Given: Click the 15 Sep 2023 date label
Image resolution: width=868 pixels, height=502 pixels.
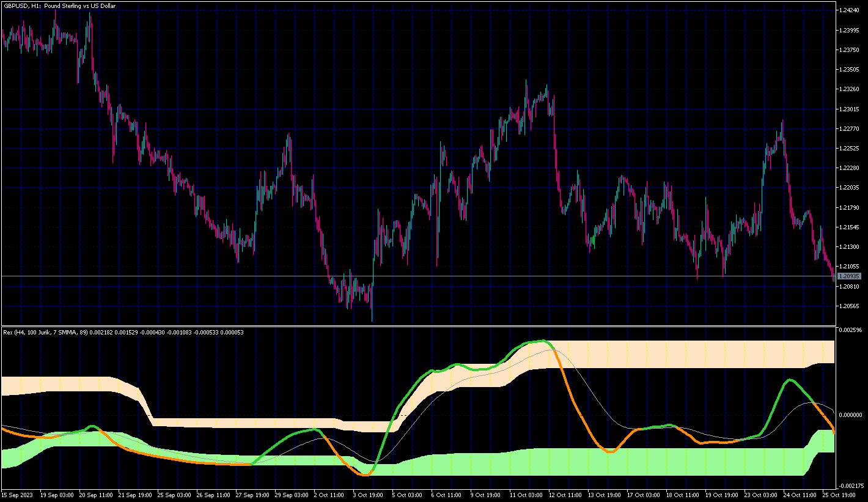Looking at the screenshot, I should point(16,495).
